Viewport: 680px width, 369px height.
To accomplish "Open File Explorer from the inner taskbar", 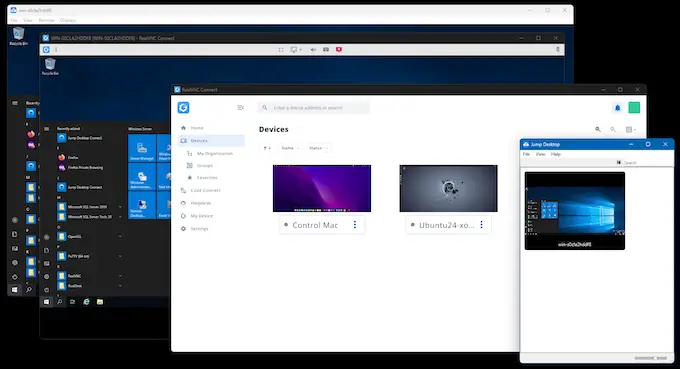I will 100,302.
